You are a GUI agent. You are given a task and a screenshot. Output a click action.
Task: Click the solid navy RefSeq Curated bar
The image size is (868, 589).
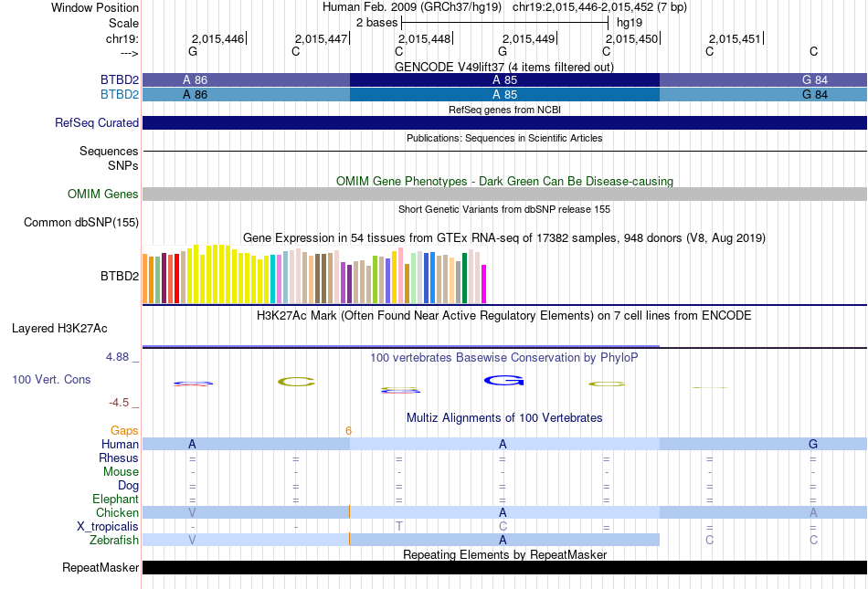[504, 122]
